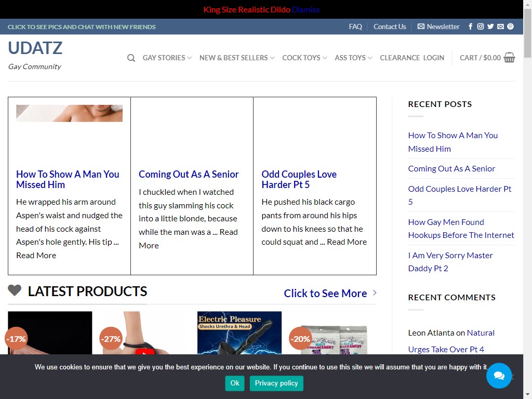Click the product thumbnail with -20% badge
Screen dimensions: 532x399
click(x=334, y=333)
